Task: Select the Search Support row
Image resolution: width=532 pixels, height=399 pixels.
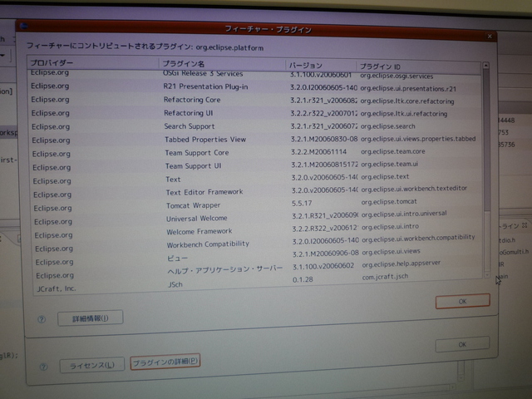Action: (255, 126)
